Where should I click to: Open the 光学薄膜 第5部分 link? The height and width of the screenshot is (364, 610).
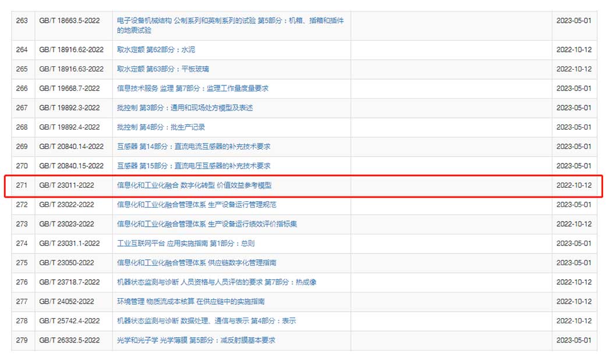click(x=196, y=340)
